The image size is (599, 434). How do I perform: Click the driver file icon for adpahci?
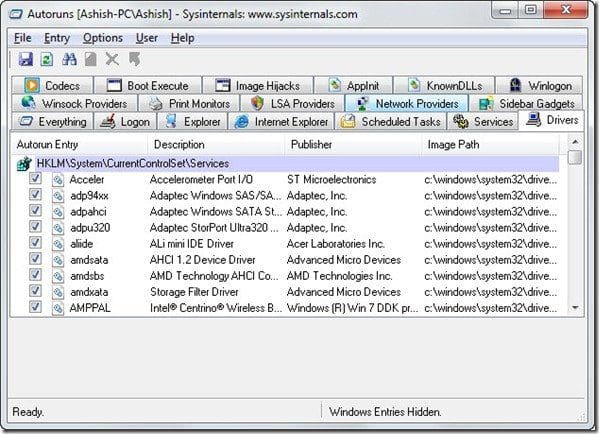click(x=58, y=212)
